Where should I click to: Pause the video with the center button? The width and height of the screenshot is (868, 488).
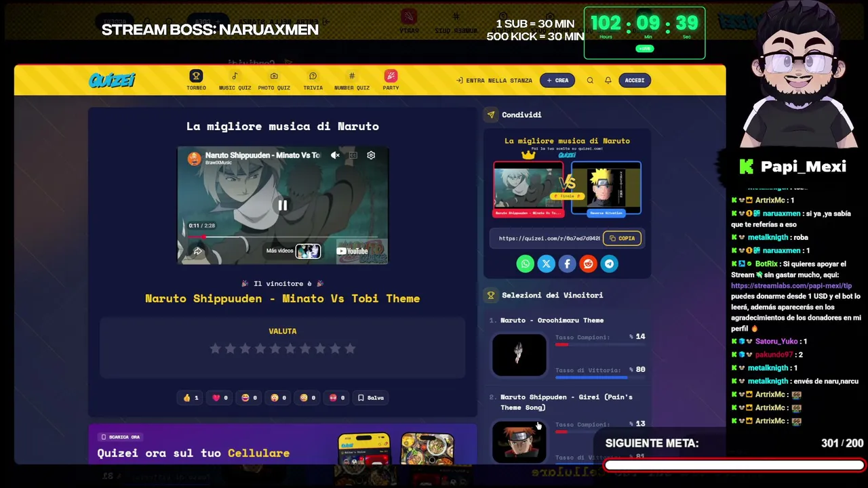[282, 205]
